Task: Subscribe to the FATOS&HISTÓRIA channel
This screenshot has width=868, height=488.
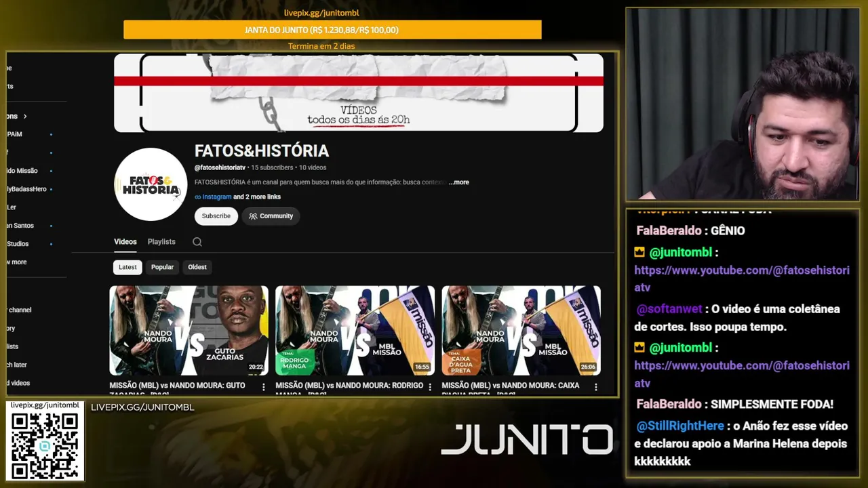Action: (x=216, y=216)
